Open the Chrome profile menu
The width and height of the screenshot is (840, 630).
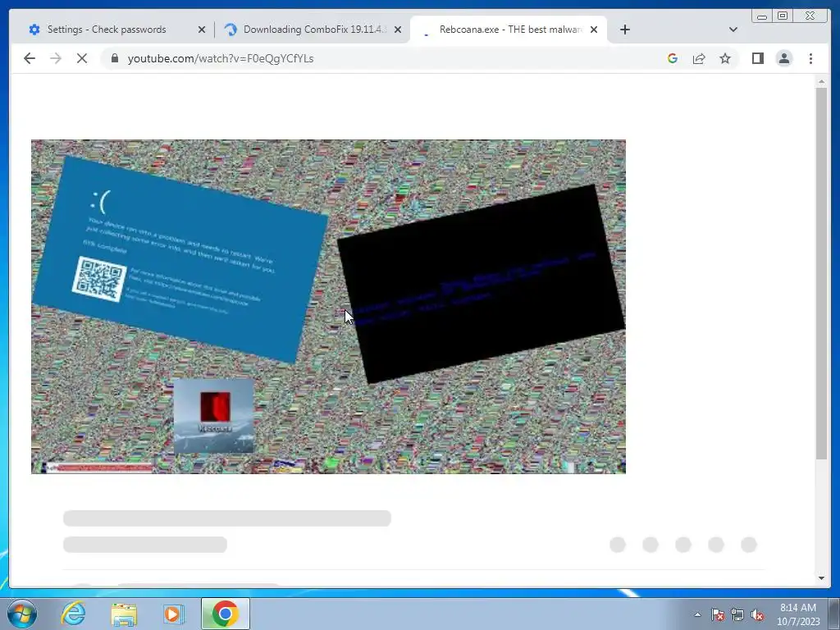point(784,58)
